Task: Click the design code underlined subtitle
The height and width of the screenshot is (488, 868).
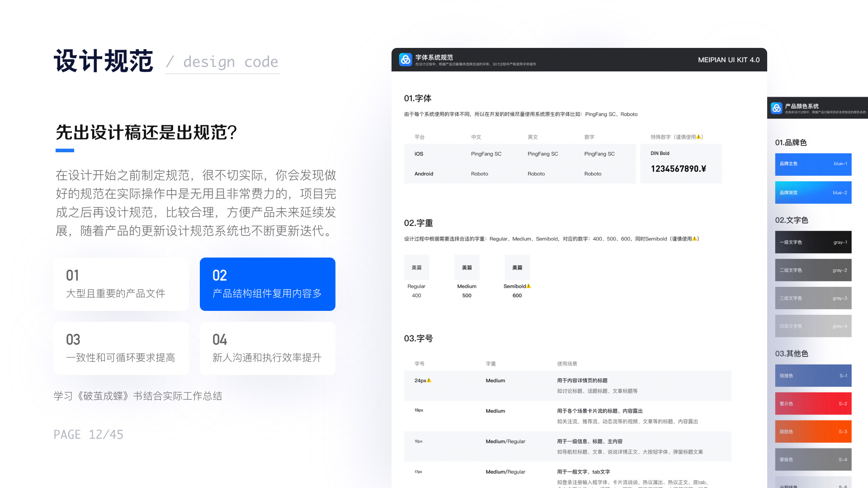Action: click(x=230, y=62)
